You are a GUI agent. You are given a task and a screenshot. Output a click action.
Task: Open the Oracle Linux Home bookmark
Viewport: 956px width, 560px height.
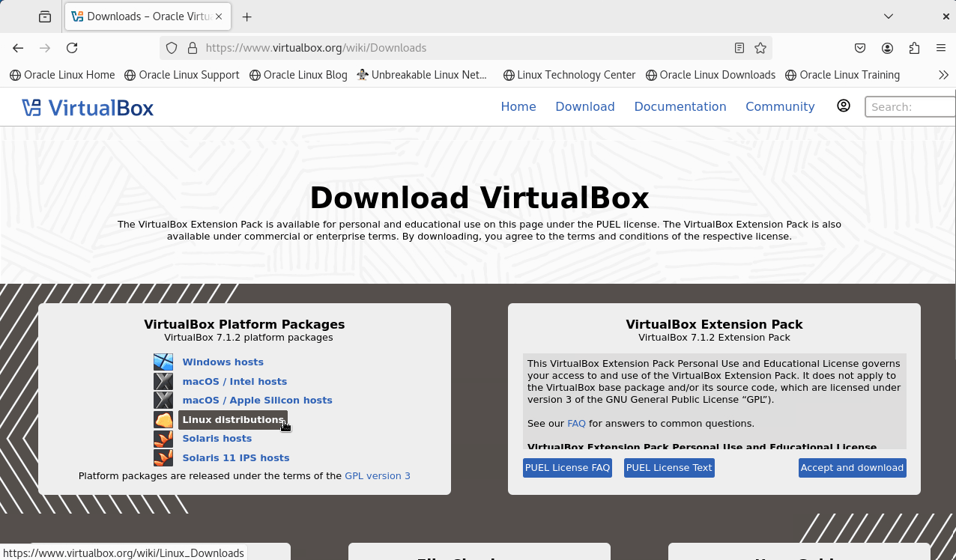62,75
